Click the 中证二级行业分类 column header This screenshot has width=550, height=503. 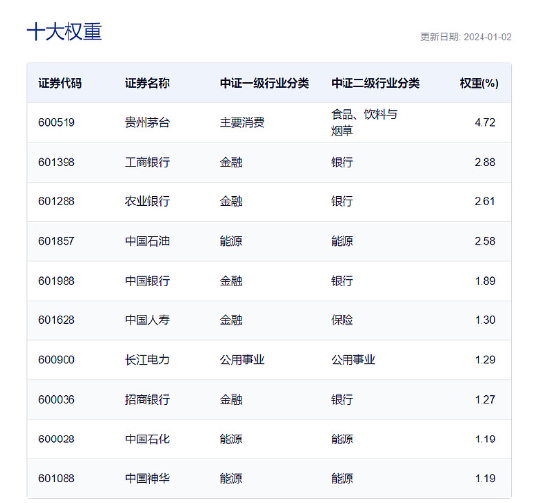[376, 83]
